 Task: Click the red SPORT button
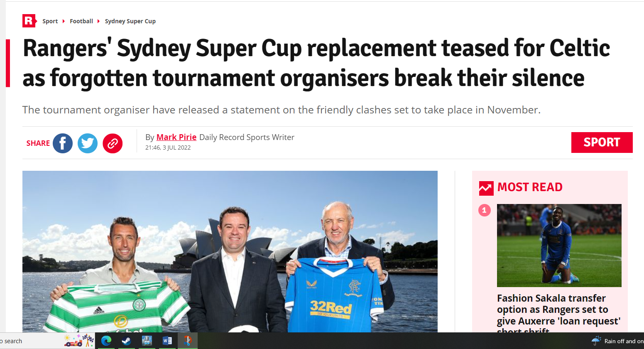602,143
